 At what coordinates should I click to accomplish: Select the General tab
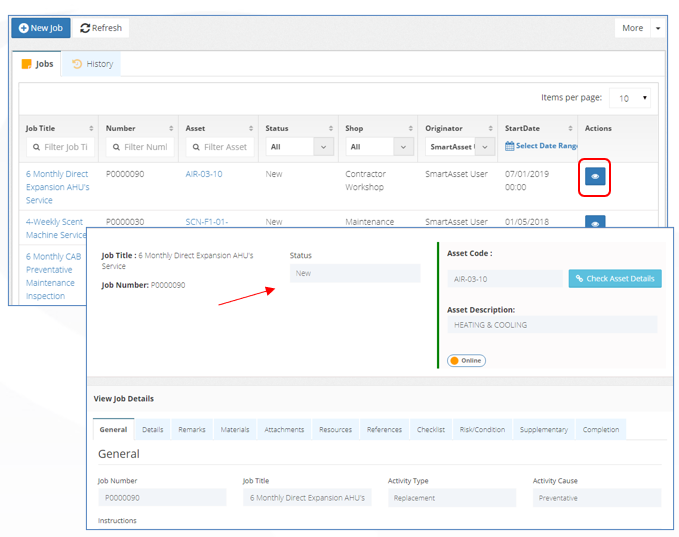[x=113, y=429]
